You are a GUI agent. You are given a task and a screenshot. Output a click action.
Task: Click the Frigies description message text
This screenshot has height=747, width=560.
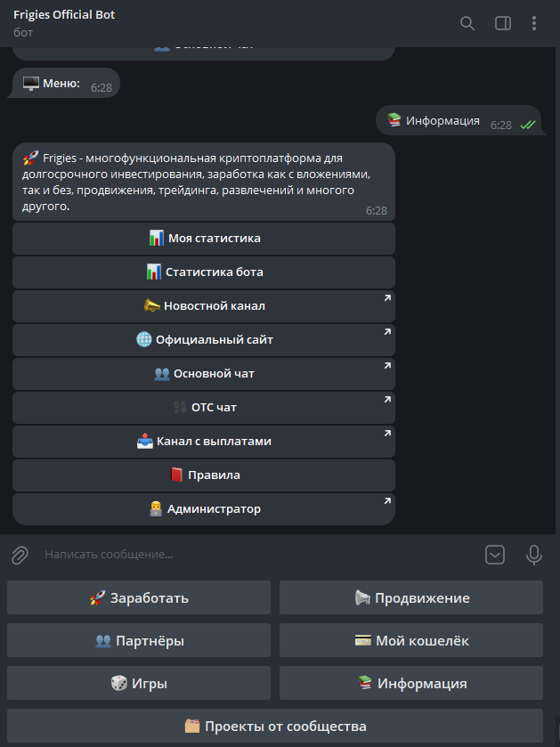tap(196, 182)
